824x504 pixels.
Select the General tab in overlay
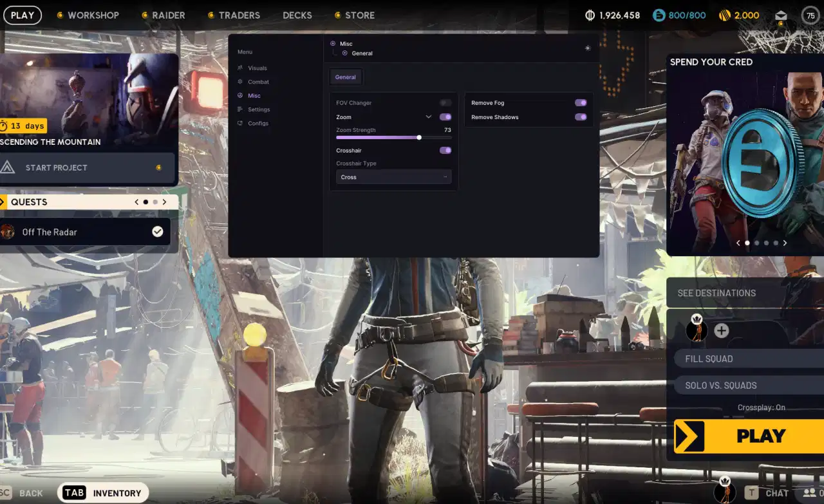[x=346, y=77]
